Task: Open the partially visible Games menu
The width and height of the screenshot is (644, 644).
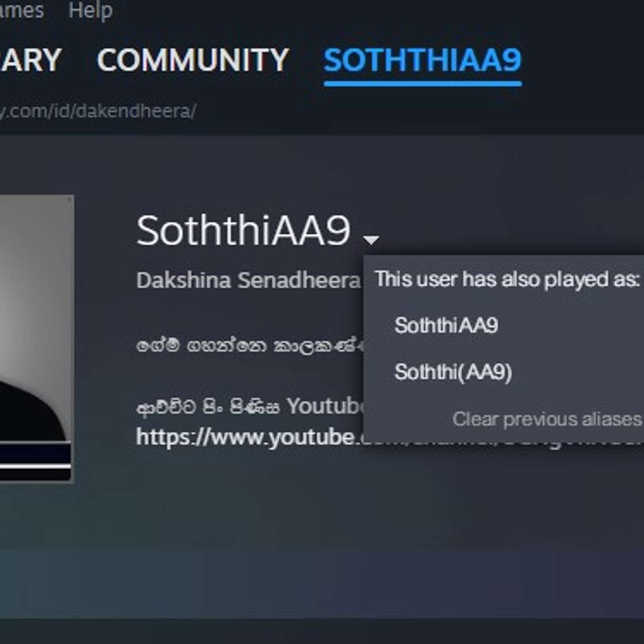Action: tap(21, 10)
